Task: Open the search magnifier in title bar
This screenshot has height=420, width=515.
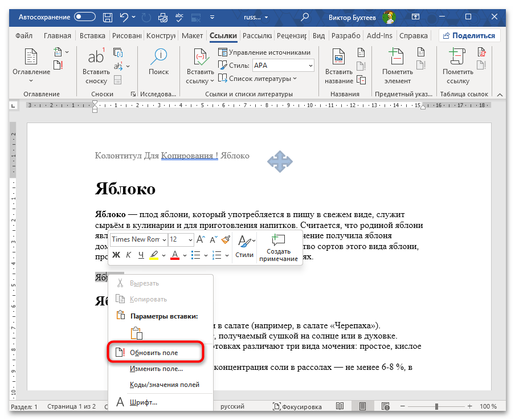Action: point(305,17)
